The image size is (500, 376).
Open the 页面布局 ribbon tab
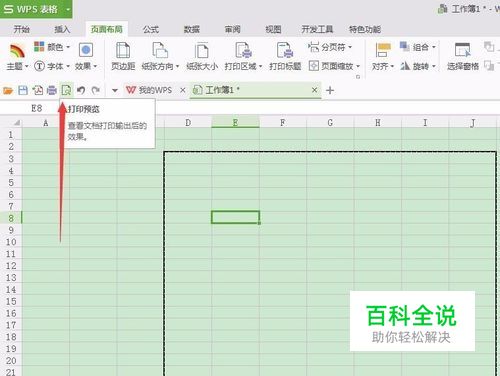[x=107, y=29]
